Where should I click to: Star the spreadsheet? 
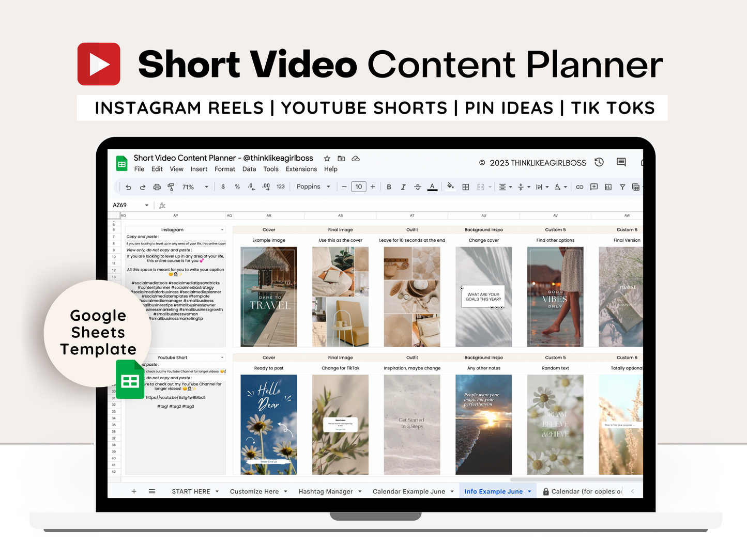(327, 159)
